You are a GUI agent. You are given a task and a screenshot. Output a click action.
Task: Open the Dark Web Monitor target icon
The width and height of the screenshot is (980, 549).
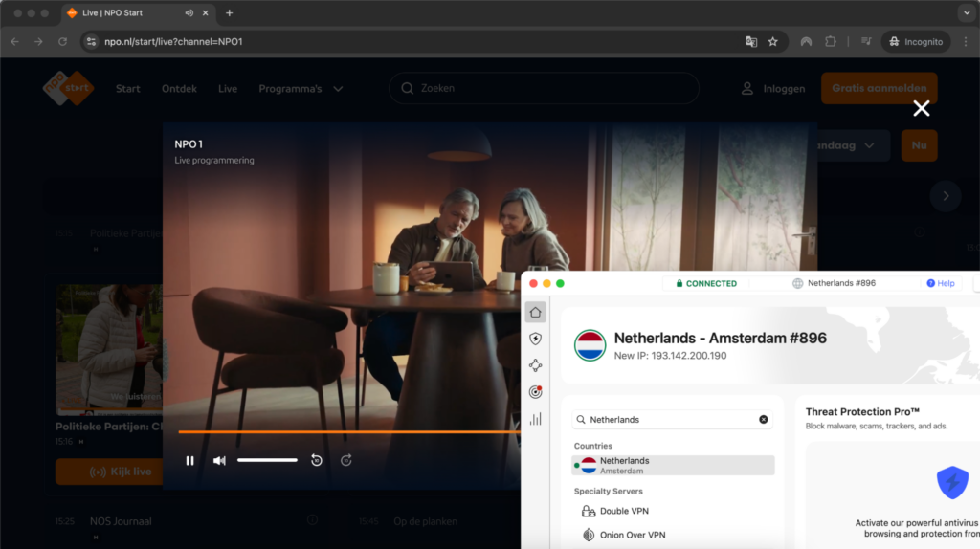point(536,391)
